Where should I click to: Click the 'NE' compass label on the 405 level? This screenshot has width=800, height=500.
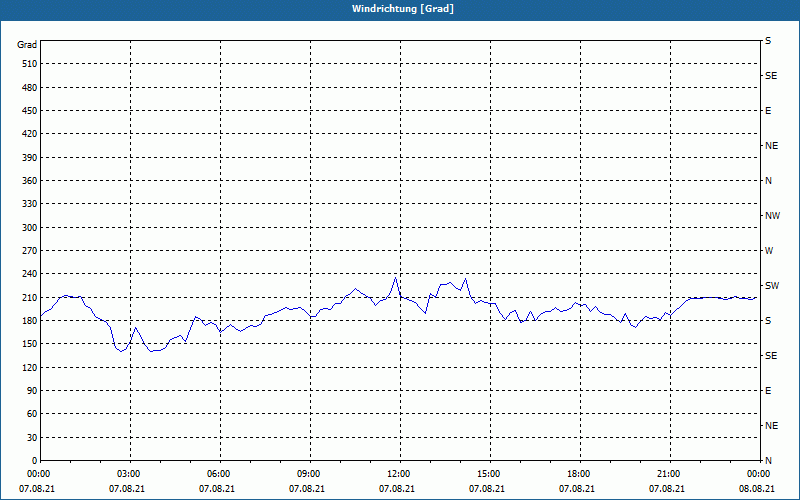(x=771, y=146)
